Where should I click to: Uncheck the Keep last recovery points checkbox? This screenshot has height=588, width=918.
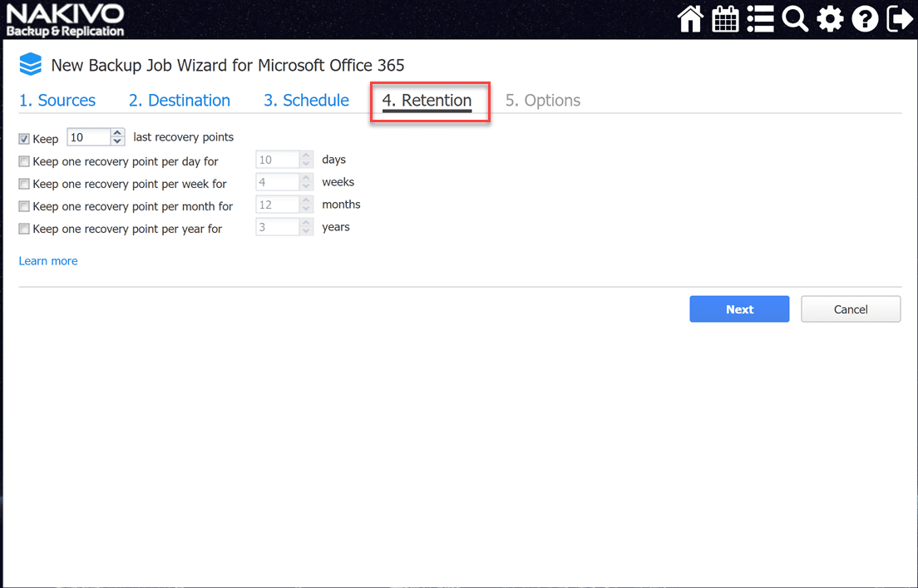click(x=24, y=139)
